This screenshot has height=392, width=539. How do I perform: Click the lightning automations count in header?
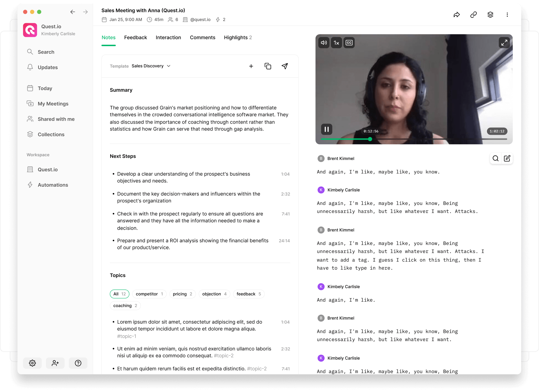coord(220,19)
